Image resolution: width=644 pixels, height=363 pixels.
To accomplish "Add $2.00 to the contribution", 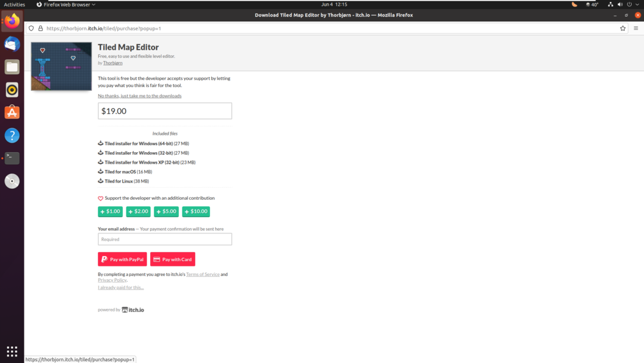I will pyautogui.click(x=138, y=211).
